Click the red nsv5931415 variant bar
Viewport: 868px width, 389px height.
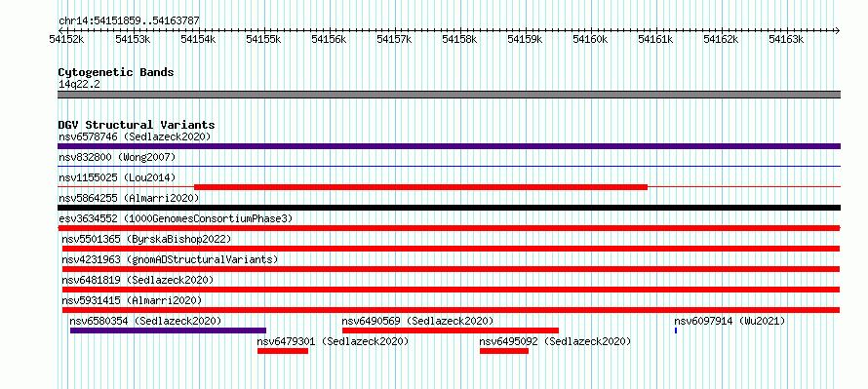451,310
